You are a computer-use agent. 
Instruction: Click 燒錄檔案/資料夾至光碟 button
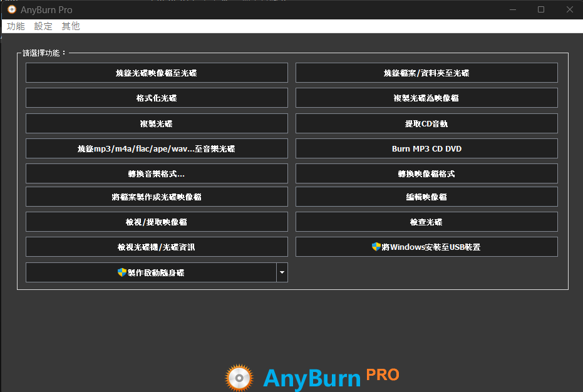tap(426, 73)
